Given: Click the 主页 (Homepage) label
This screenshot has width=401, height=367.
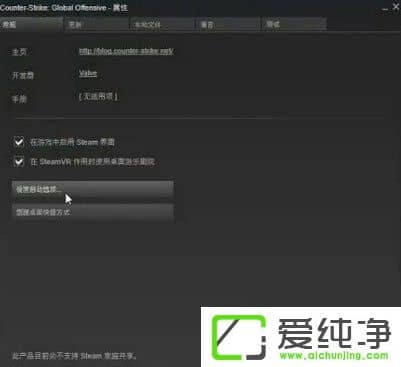Looking at the screenshot, I should pos(19,52).
